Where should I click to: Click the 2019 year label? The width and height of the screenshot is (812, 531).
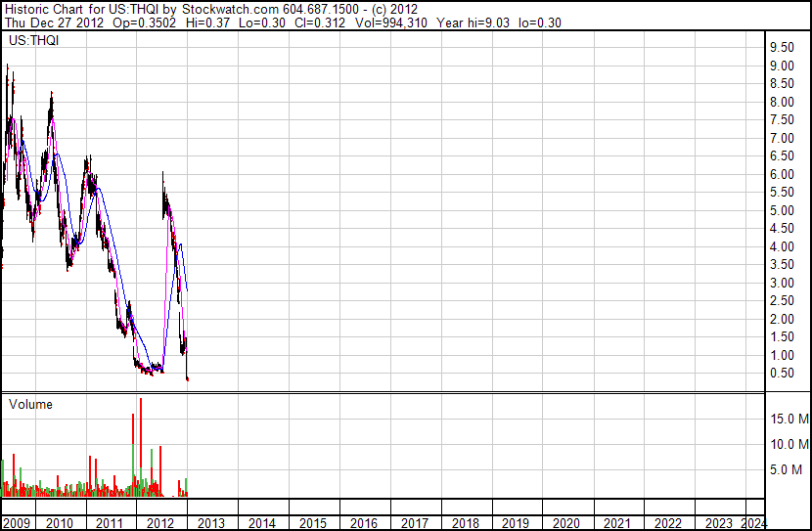pos(516,523)
